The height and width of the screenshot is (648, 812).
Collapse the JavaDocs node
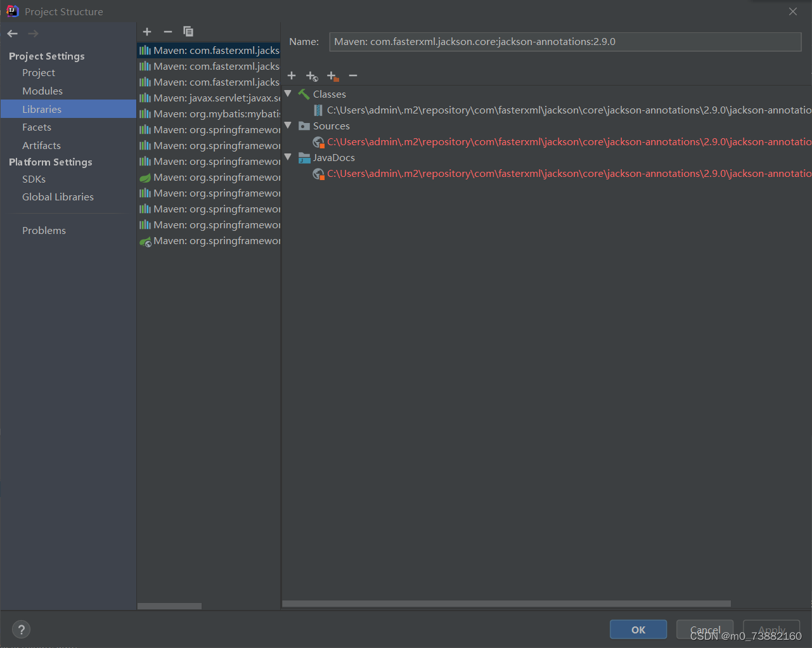pyautogui.click(x=288, y=157)
